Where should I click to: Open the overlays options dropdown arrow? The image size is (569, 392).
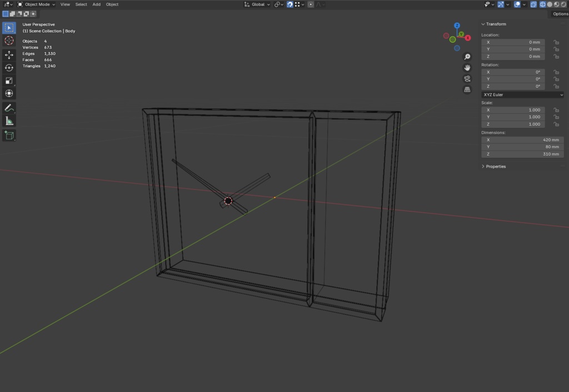[524, 4]
